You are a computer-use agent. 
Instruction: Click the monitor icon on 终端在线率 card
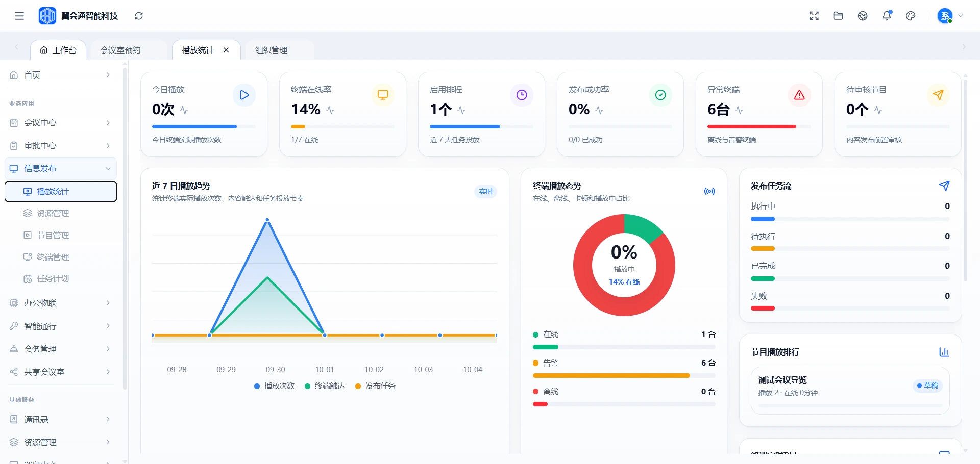click(x=383, y=95)
